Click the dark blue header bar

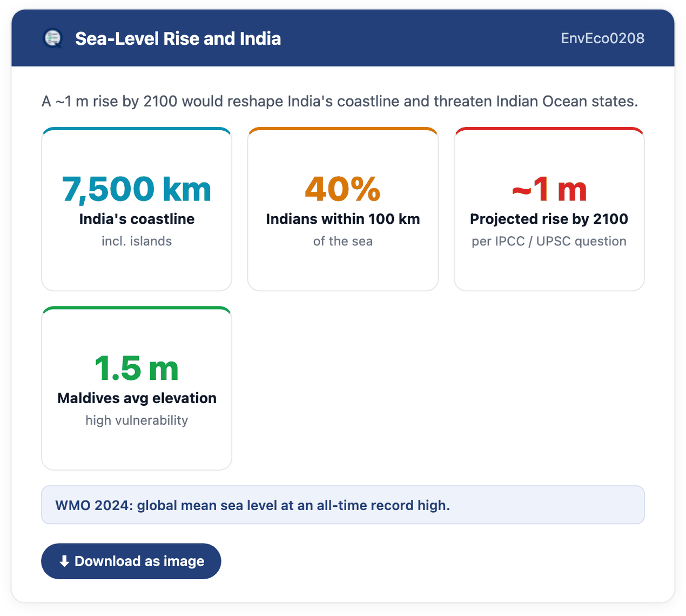click(x=343, y=38)
